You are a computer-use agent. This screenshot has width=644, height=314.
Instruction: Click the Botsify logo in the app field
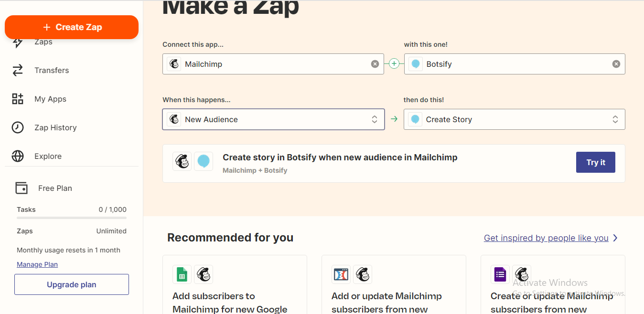point(416,64)
